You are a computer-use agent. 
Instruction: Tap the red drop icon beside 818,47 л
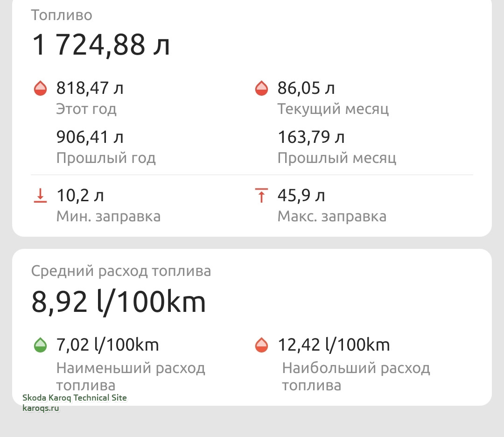(x=41, y=88)
